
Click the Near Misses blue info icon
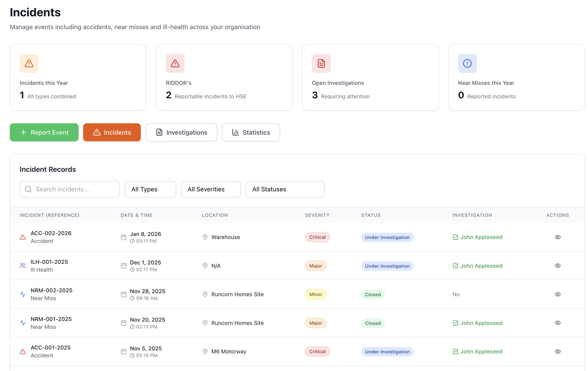467,64
